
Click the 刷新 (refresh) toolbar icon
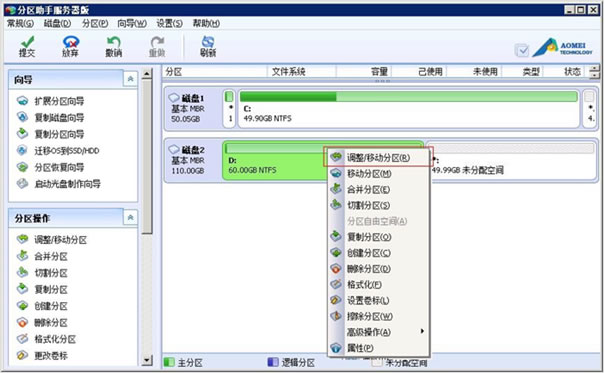pos(208,46)
